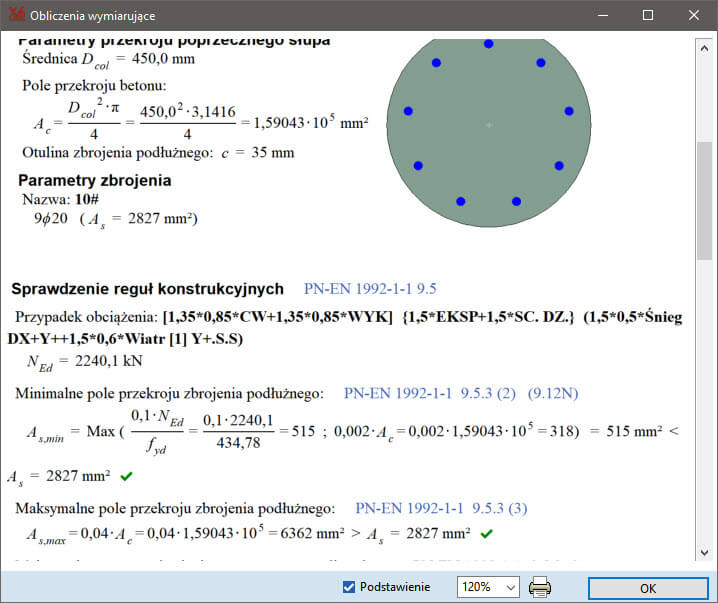
Task: Click the application icon in the title bar
Action: click(x=16, y=16)
